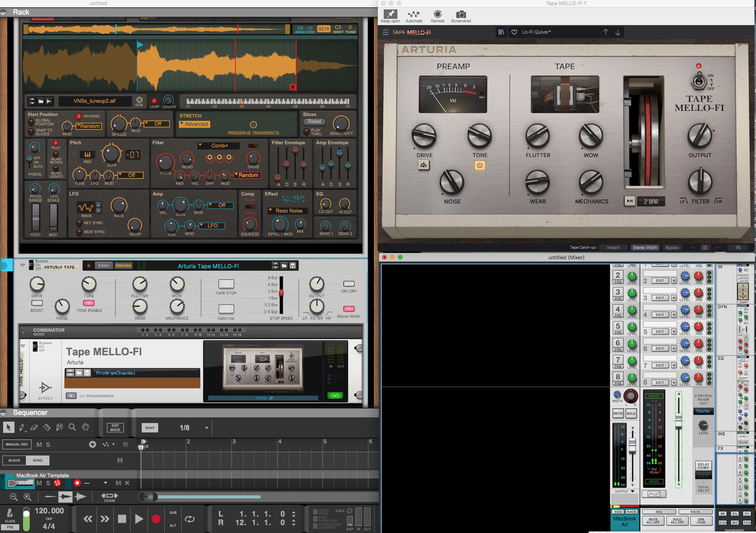The height and width of the screenshot is (533, 756).
Task: Click the PITCH bend wheel on sampler
Action: tap(36, 217)
